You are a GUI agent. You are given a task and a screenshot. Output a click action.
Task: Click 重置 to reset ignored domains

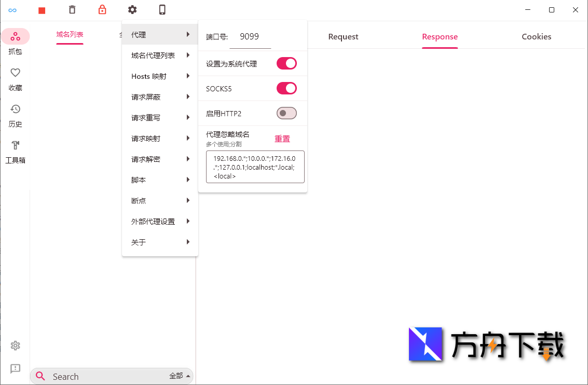282,138
